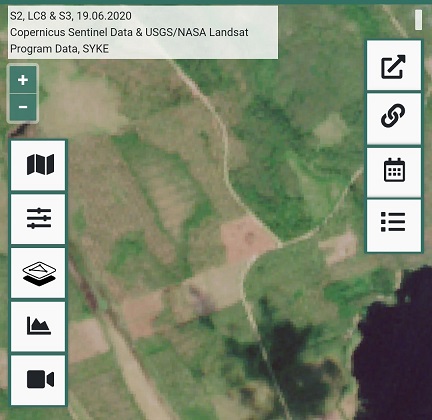
Task: Zoom out with the minus button
Action: tap(23, 107)
